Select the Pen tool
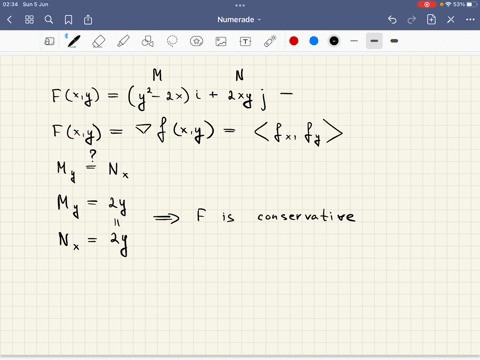This screenshot has height=360, width=480. [x=73, y=41]
